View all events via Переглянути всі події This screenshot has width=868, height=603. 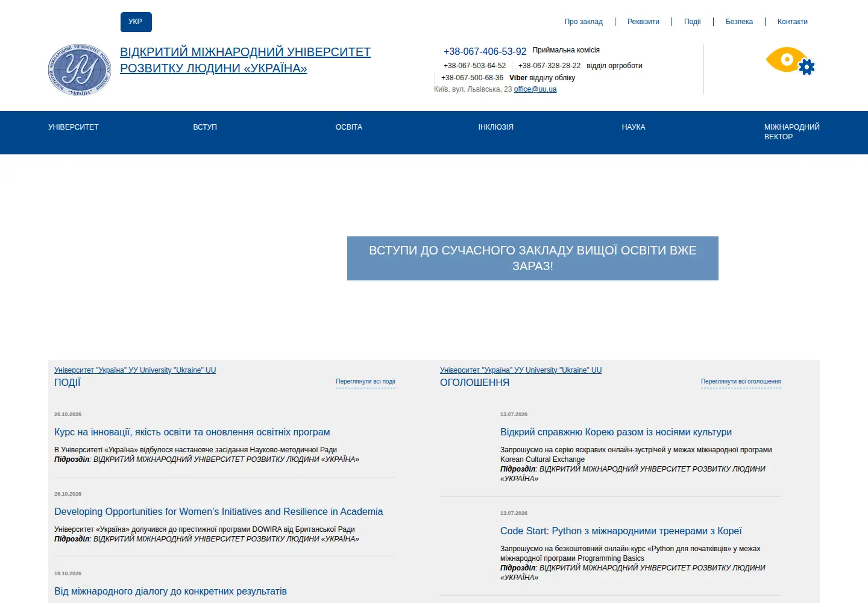[365, 382]
